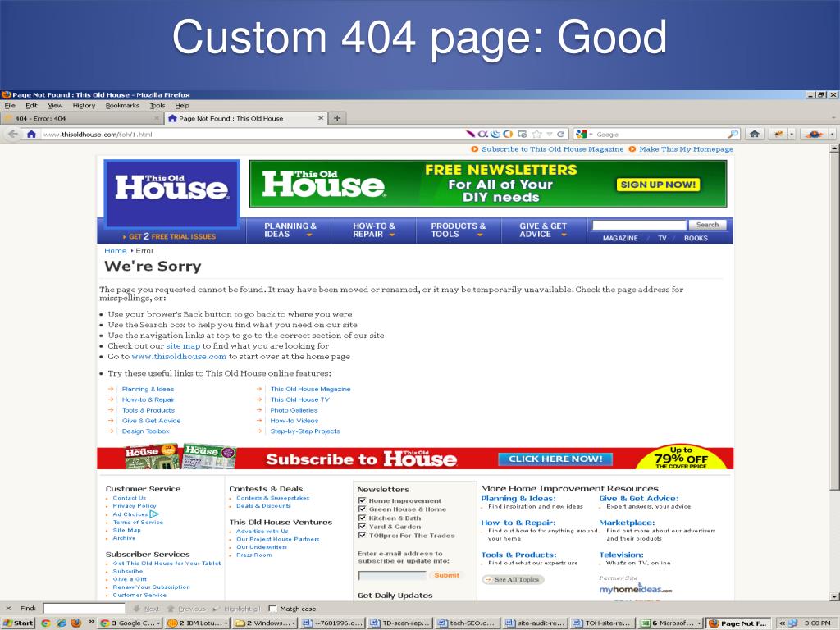The image size is (840, 630).
Task: Close the Page Not Found tab
Action: [321, 118]
